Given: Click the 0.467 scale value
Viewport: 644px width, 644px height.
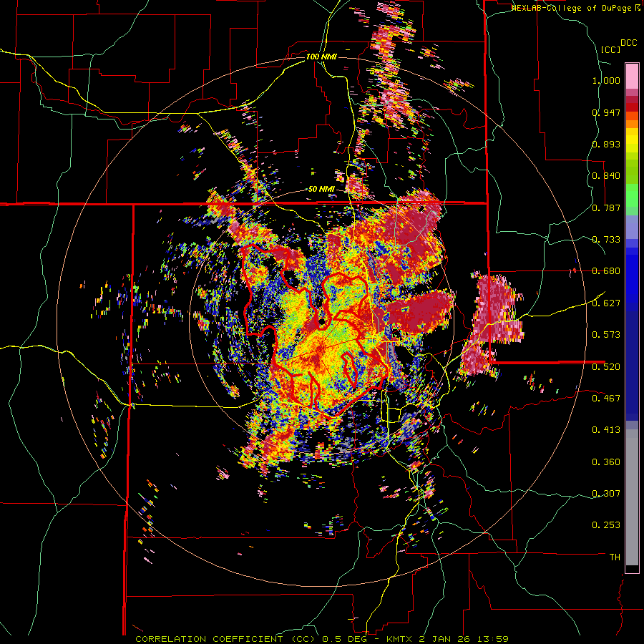Looking at the screenshot, I should coord(606,399).
